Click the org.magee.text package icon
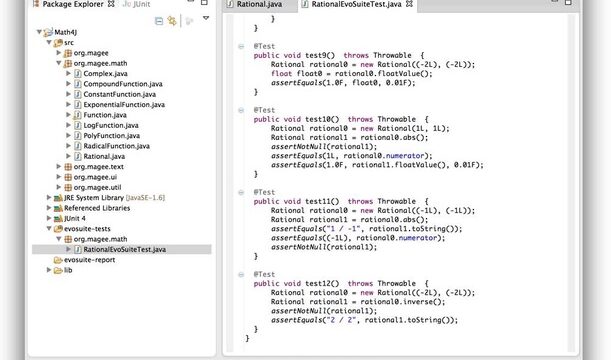Screen dimensions: 611x360 [x=68, y=167]
